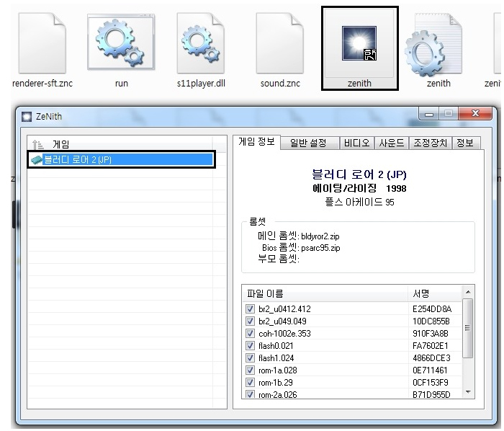Click the 플스 아케이드 95 system text
This screenshot has width=504, height=431.
pyautogui.click(x=359, y=202)
